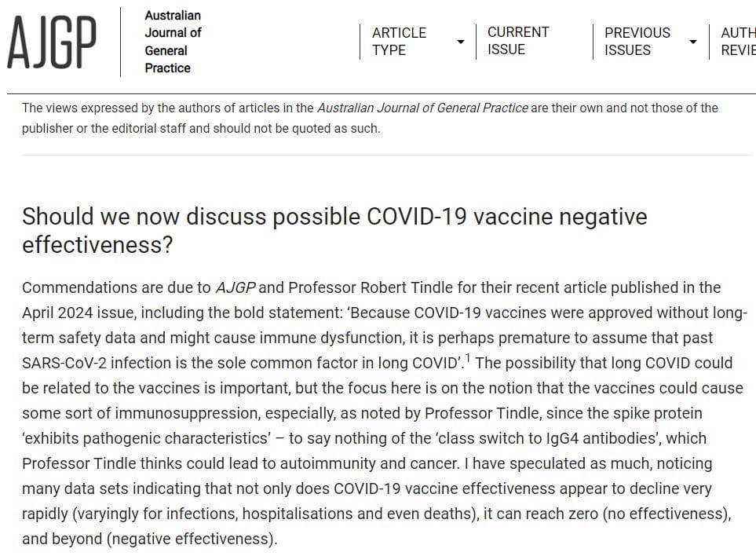756x556 pixels.
Task: Click 'exhibits pathogenic characteristics' quoted text
Action: point(147,438)
